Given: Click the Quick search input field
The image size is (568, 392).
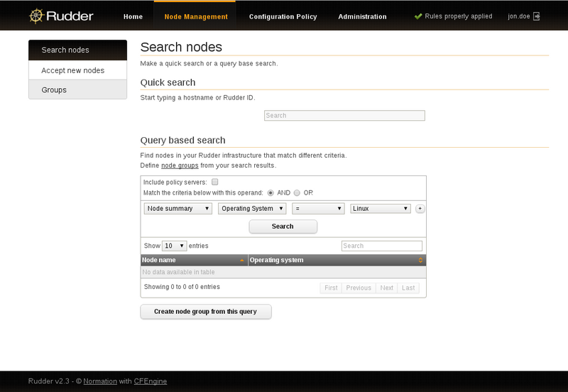Looking at the screenshot, I should (x=344, y=116).
